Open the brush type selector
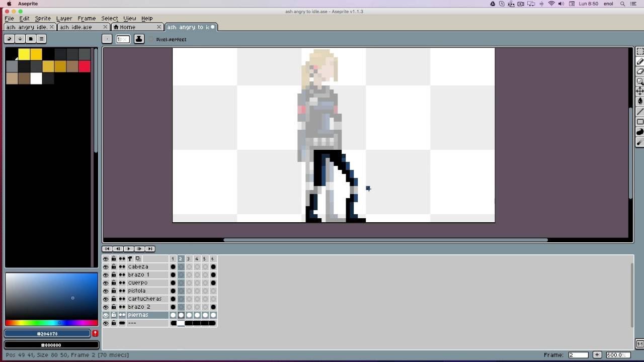This screenshot has height=362, width=644. (x=107, y=39)
